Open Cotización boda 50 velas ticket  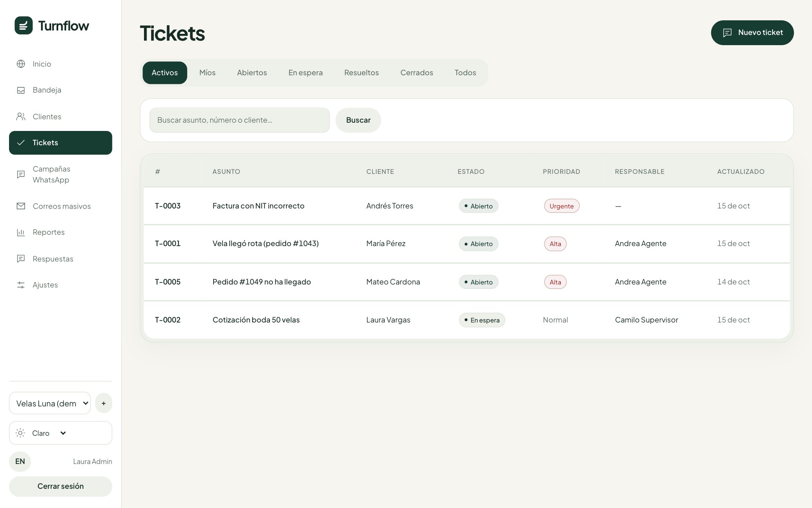(256, 320)
